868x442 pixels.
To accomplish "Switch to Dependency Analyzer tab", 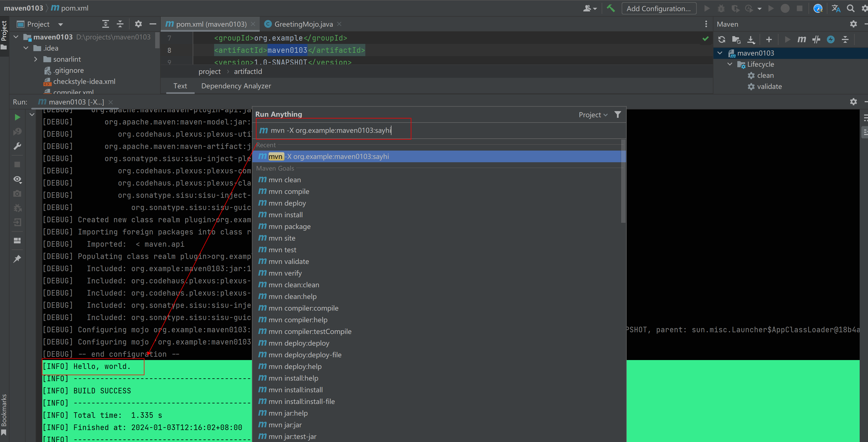I will [236, 86].
